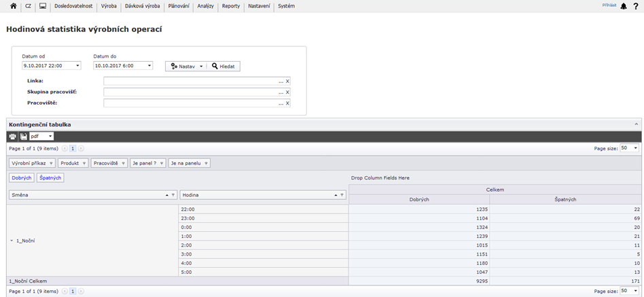Open the pdf export format dropdown
The image size is (644, 297).
[x=50, y=137]
